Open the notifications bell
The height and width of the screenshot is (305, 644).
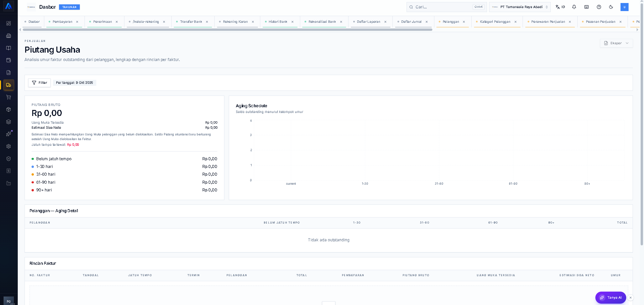tap(574, 7)
